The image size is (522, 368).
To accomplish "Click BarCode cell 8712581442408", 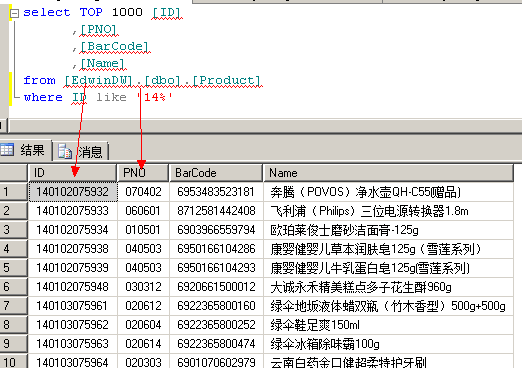I will coord(216,211).
